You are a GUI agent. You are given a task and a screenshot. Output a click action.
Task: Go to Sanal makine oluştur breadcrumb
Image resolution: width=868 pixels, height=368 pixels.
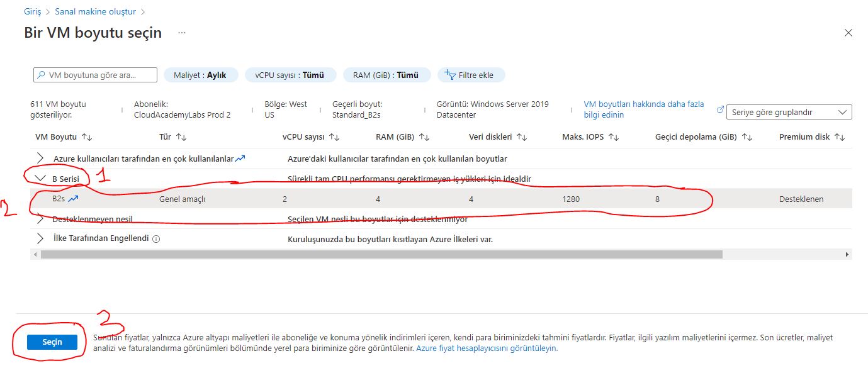95,11
